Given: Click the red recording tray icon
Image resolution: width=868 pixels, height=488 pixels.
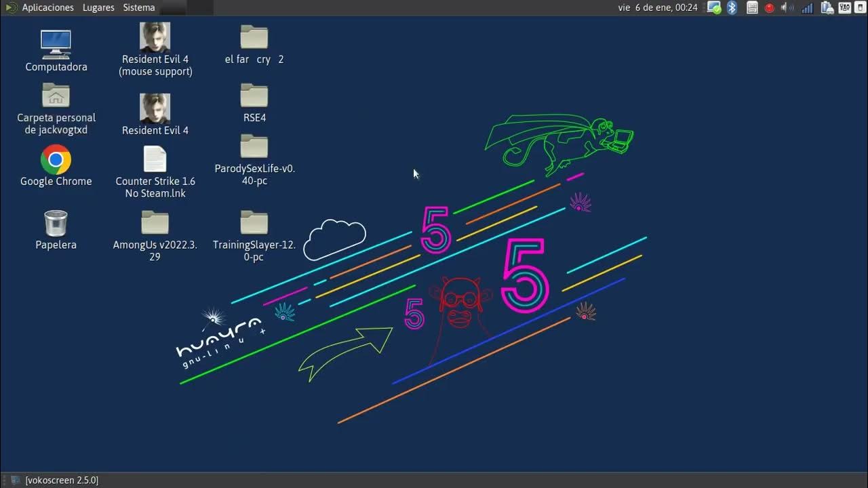Looking at the screenshot, I should pyautogui.click(x=770, y=7).
